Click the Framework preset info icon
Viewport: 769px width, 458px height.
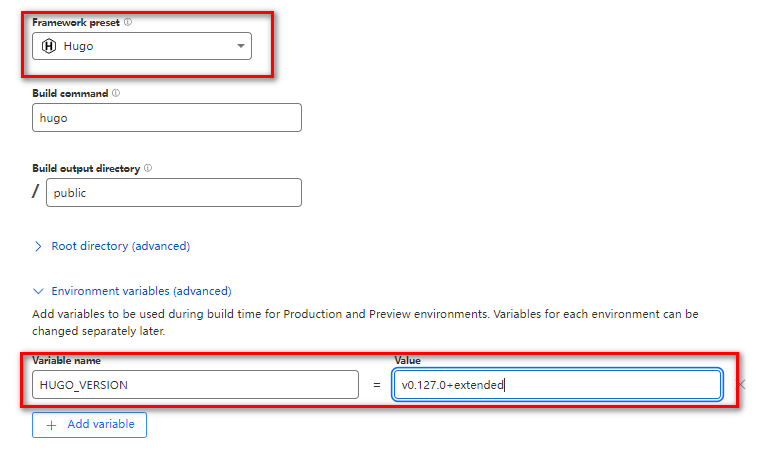pos(128,22)
